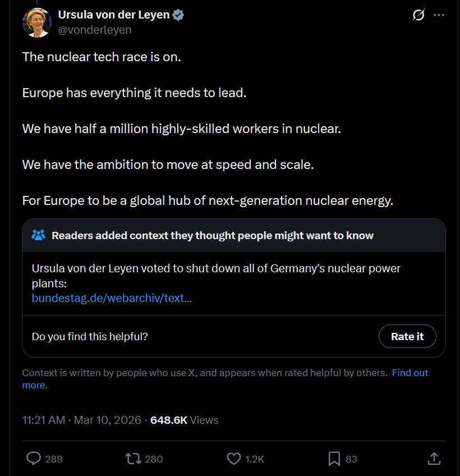Click the 1.2K likes count
The image size is (460, 476).
point(254,459)
